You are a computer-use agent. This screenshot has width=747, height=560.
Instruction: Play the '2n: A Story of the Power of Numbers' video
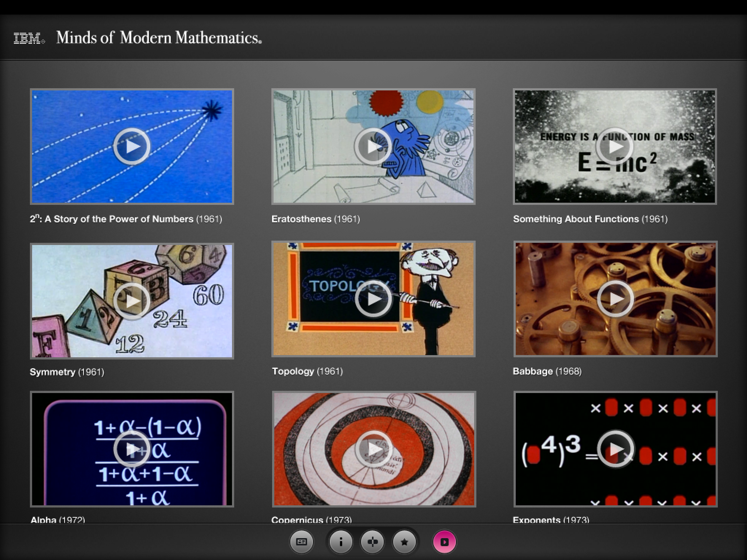(132, 146)
